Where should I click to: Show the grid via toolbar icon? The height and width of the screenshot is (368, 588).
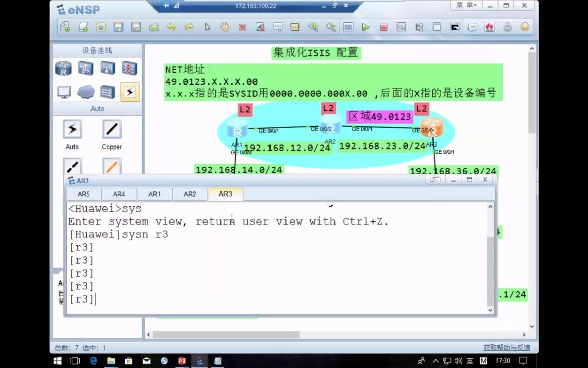tap(437, 27)
